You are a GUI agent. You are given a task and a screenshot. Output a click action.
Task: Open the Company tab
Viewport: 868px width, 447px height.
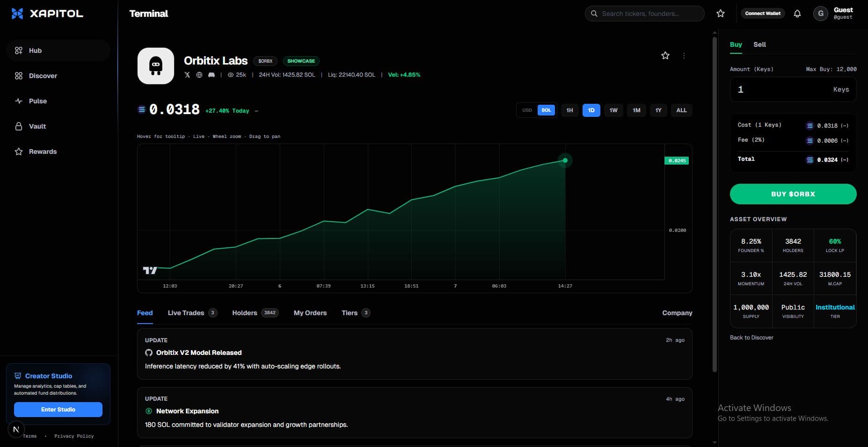[x=677, y=313]
